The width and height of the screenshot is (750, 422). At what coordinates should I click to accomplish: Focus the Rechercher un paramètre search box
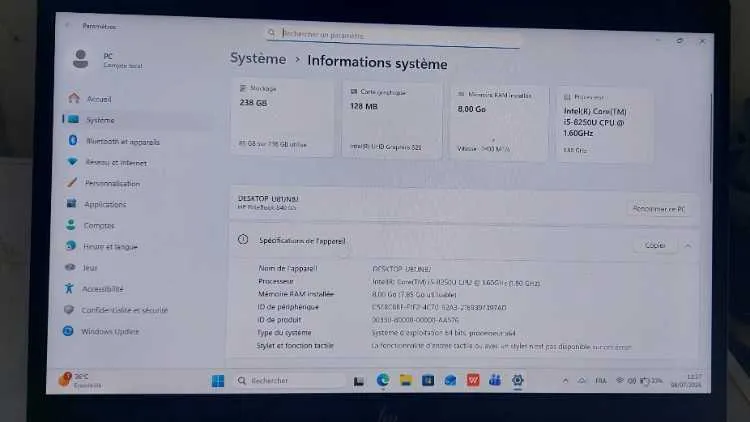tap(392, 35)
